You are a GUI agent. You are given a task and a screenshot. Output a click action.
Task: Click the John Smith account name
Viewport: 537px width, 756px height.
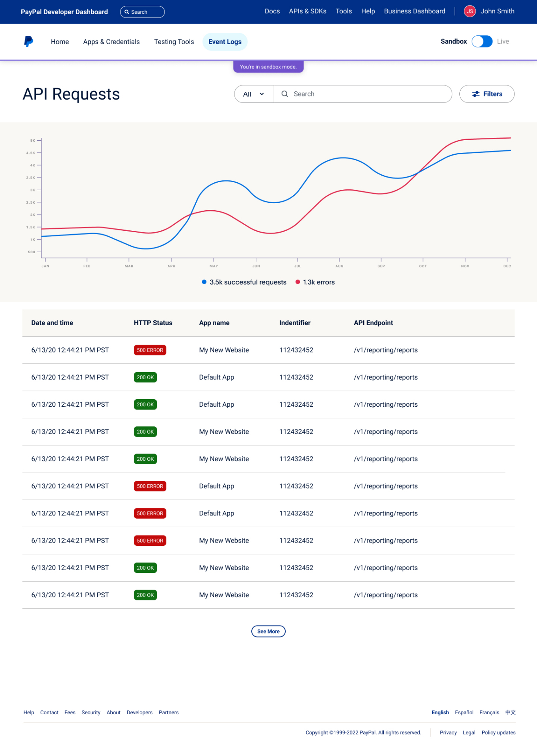(x=497, y=11)
